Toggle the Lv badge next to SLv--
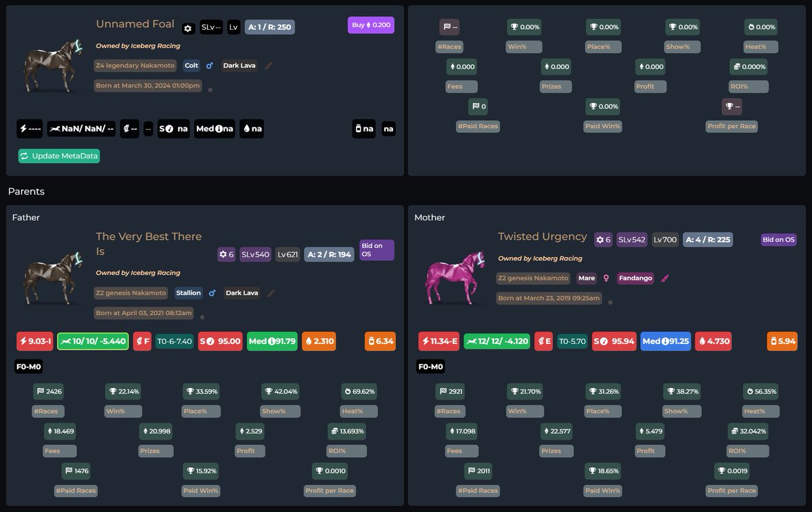 (233, 28)
